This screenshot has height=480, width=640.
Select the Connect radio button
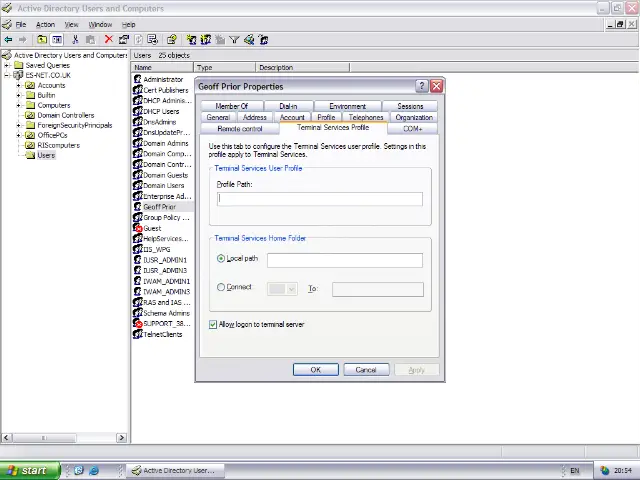point(221,287)
